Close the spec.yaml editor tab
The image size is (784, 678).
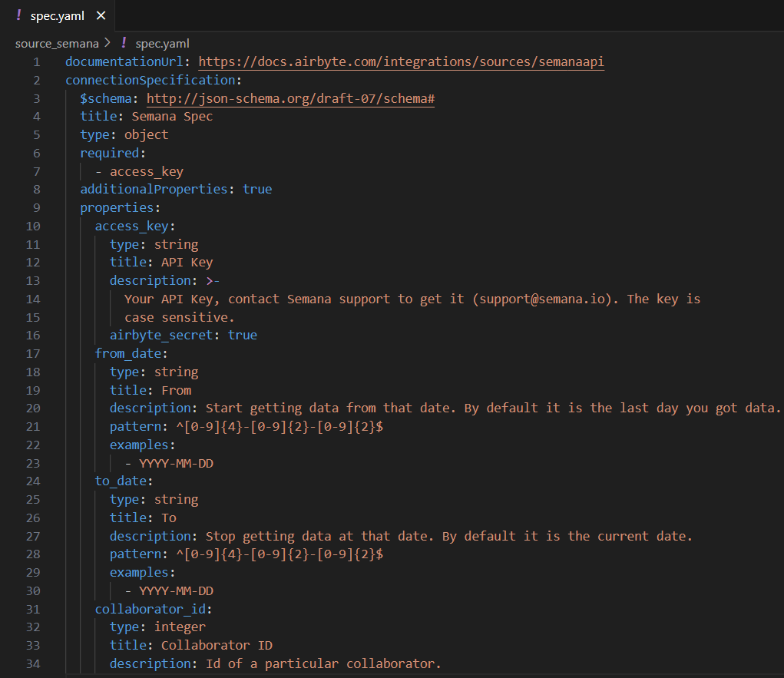[x=101, y=15]
